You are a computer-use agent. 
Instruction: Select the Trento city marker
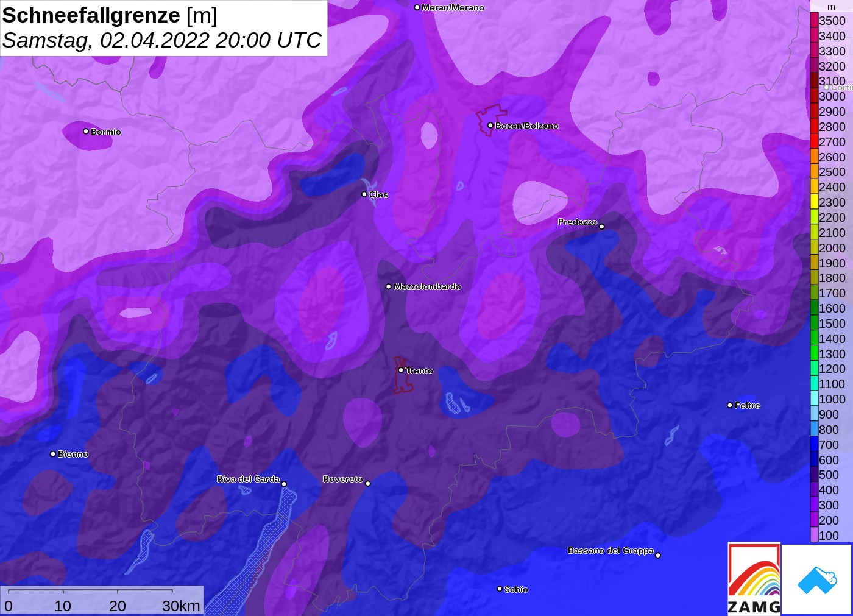401,370
